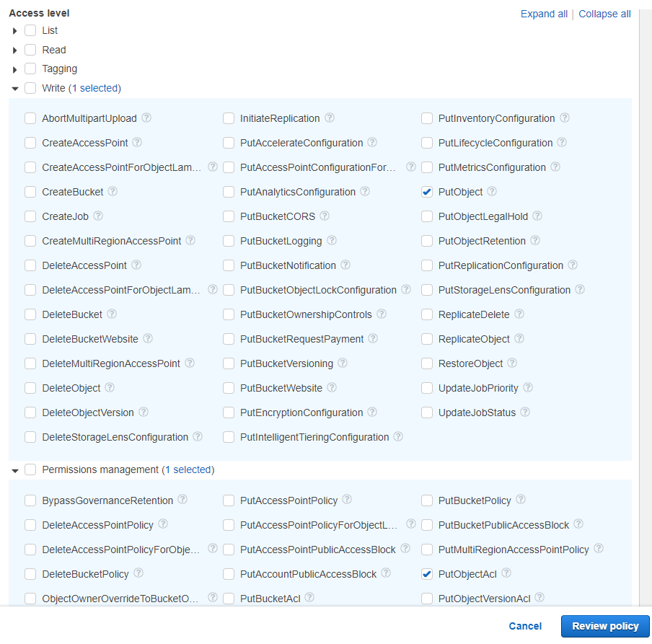Click help icon next to BypassGovernanceRetention
Image resolution: width=652 pixels, height=644 pixels.
click(x=182, y=500)
